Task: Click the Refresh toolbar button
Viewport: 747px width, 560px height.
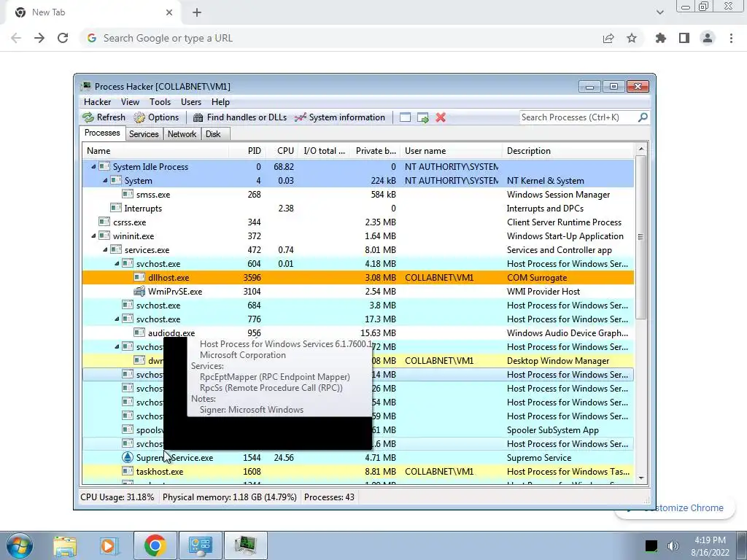Action: tap(104, 117)
